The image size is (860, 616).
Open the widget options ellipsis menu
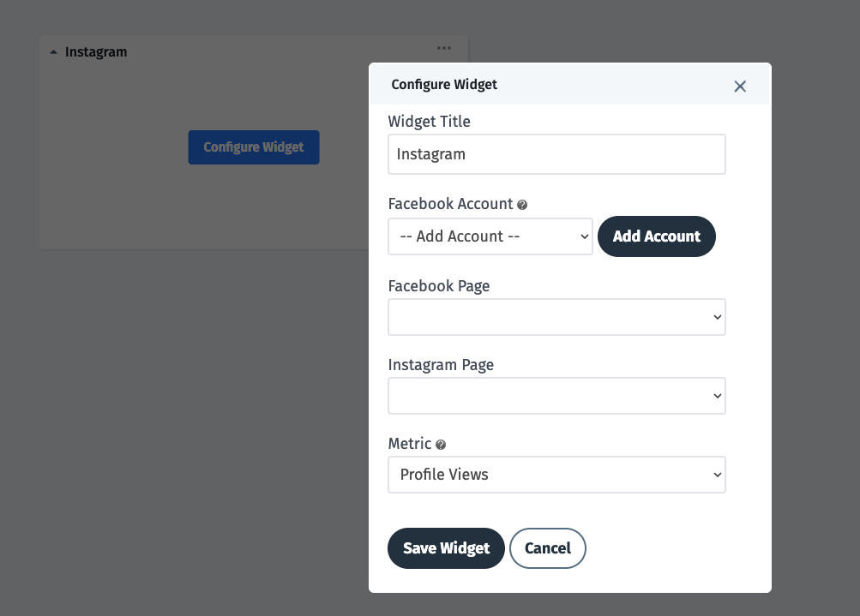(x=443, y=48)
